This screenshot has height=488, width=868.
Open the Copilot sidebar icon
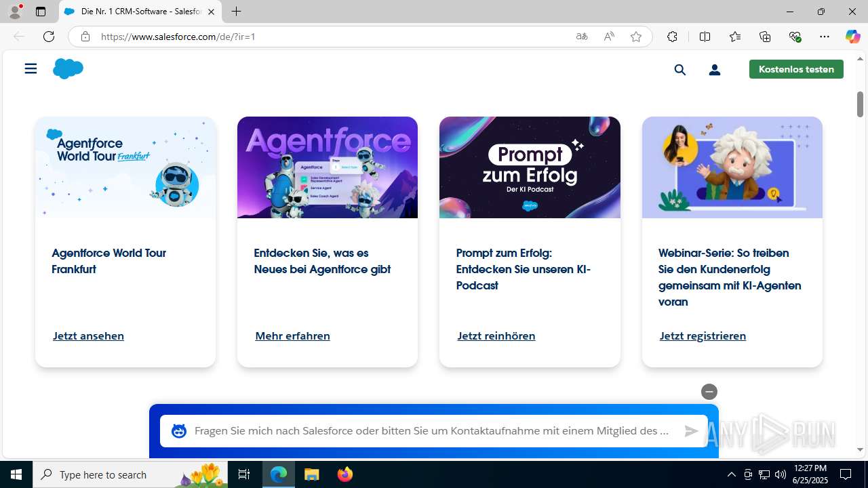pos(853,37)
